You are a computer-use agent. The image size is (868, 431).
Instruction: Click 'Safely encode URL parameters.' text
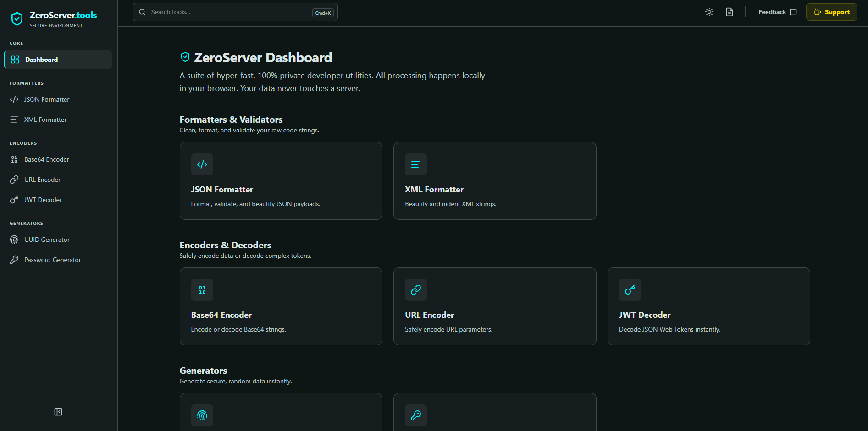click(x=448, y=329)
